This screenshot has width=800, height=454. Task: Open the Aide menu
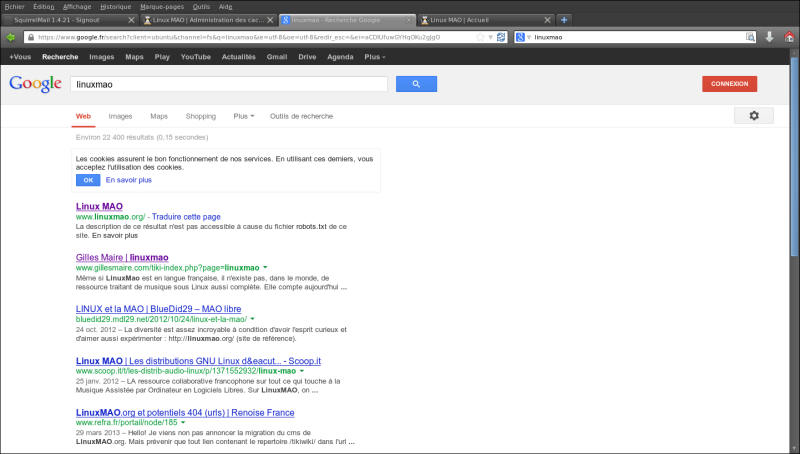point(226,7)
